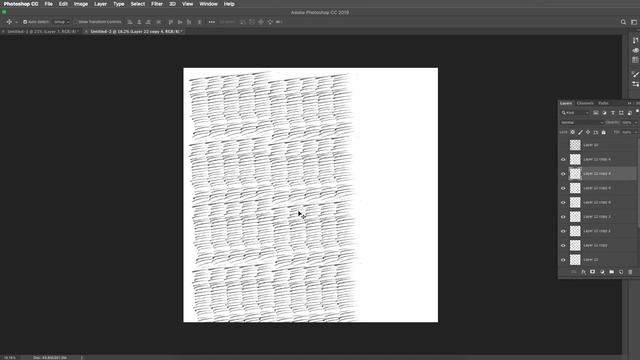Open the collapsed Brushes panel icon
The image size is (640, 360).
[x=635, y=74]
